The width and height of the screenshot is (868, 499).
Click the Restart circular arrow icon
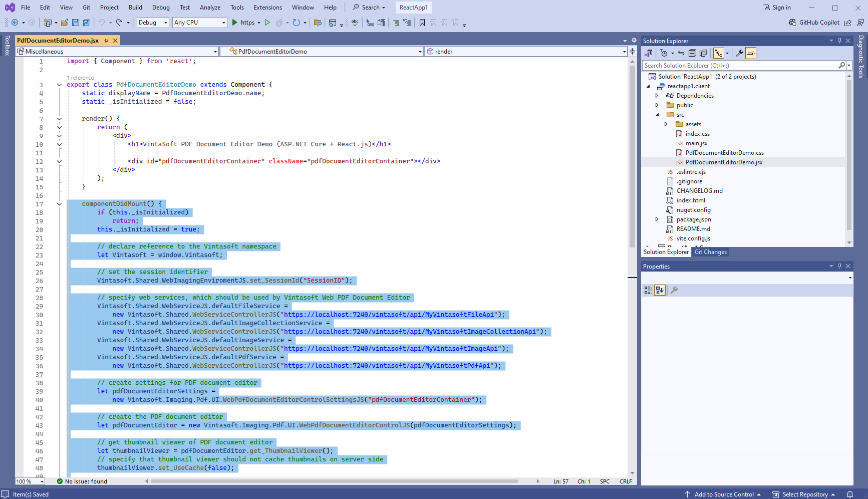click(x=297, y=23)
